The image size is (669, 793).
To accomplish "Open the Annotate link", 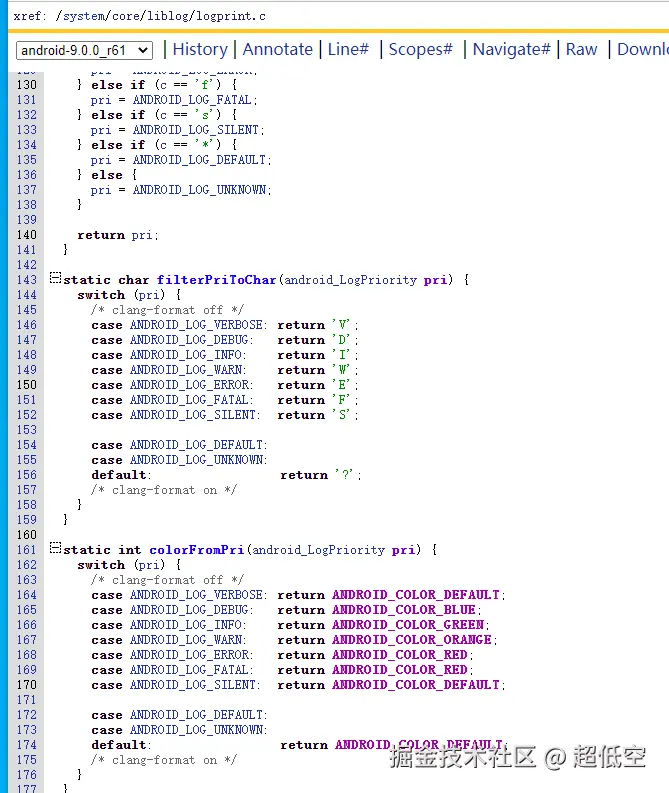I will click(278, 49).
